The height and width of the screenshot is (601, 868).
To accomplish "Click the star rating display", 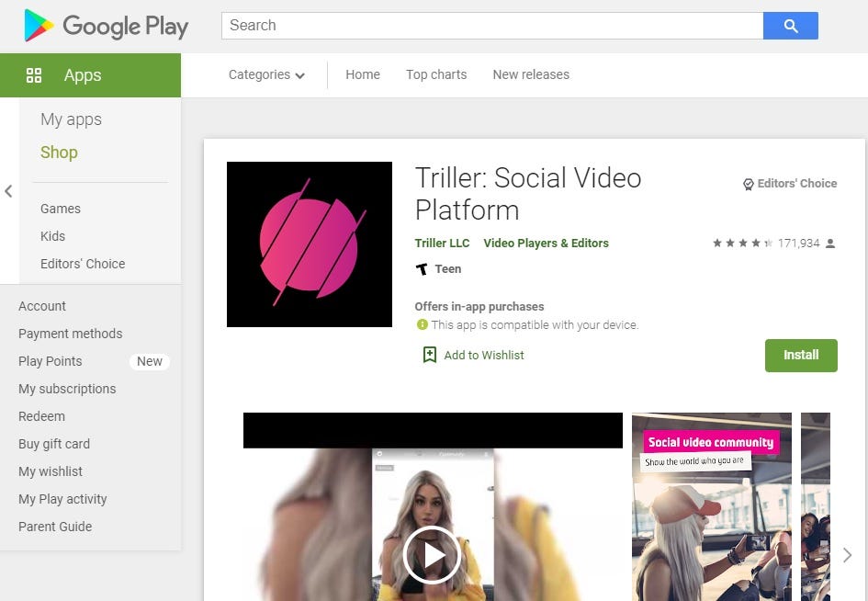I will [742, 244].
